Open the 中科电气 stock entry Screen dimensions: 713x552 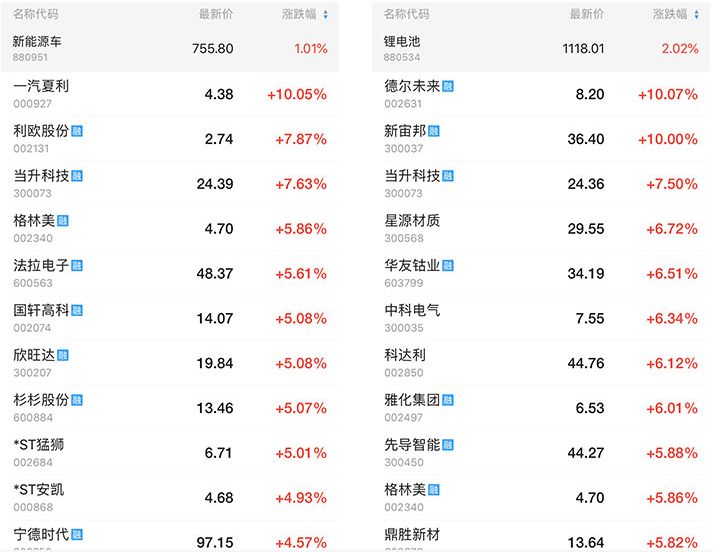point(541,318)
